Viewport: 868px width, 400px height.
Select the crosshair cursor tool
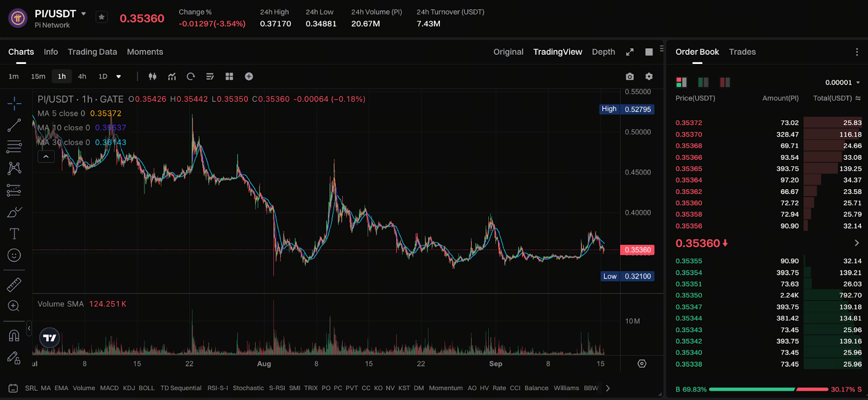coord(14,103)
